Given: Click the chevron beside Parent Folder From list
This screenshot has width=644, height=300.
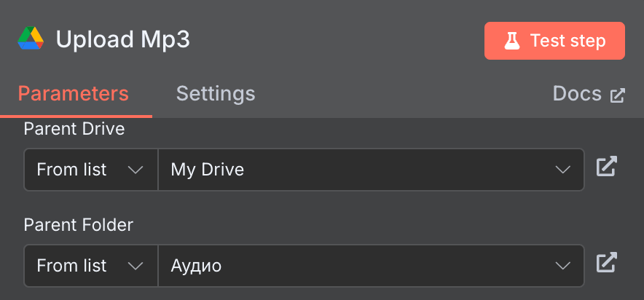Looking at the screenshot, I should point(135,266).
